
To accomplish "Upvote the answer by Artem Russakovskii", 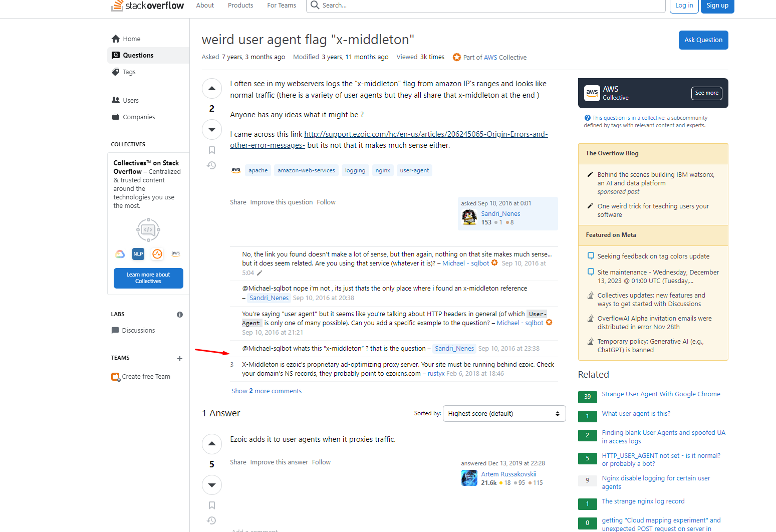I will 212,444.
